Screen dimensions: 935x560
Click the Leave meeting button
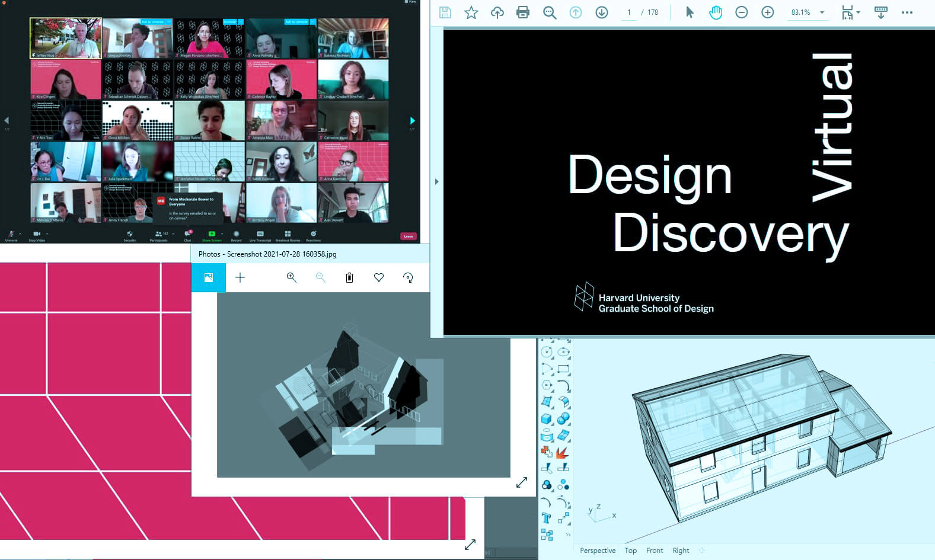409,236
